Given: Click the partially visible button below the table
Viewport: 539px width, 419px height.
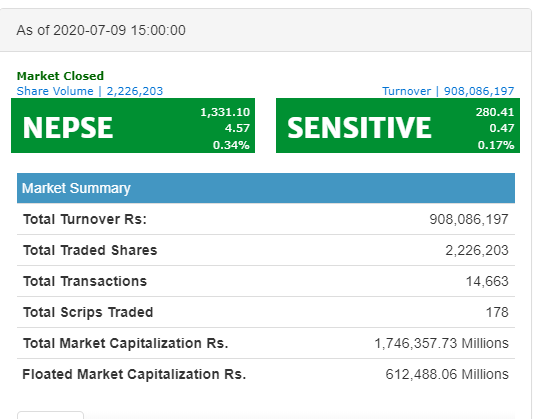Looking at the screenshot, I should (51, 415).
